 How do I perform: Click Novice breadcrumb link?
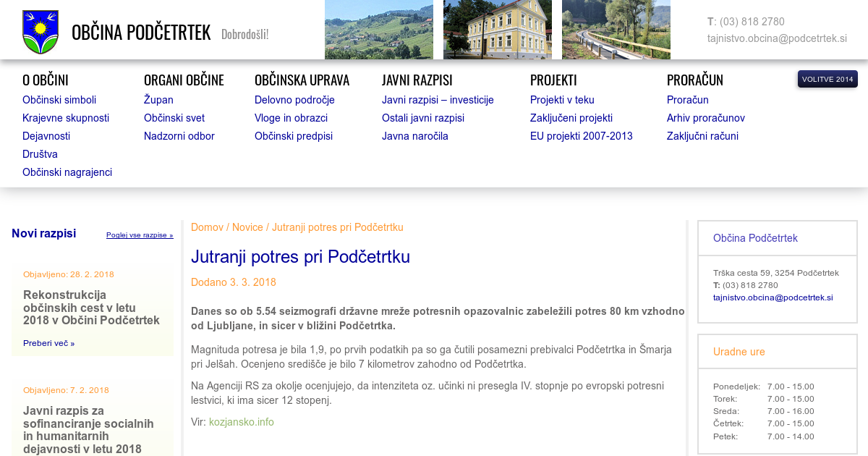point(247,227)
